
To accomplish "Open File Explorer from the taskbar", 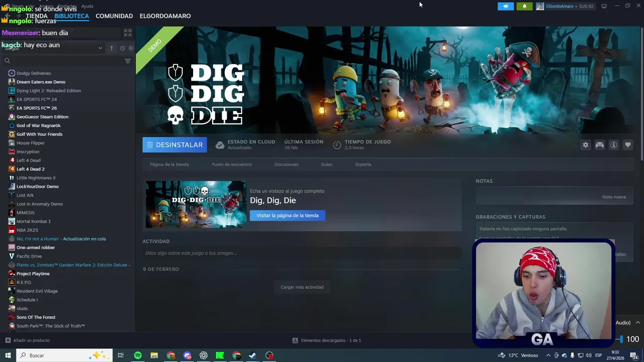I will (154, 355).
